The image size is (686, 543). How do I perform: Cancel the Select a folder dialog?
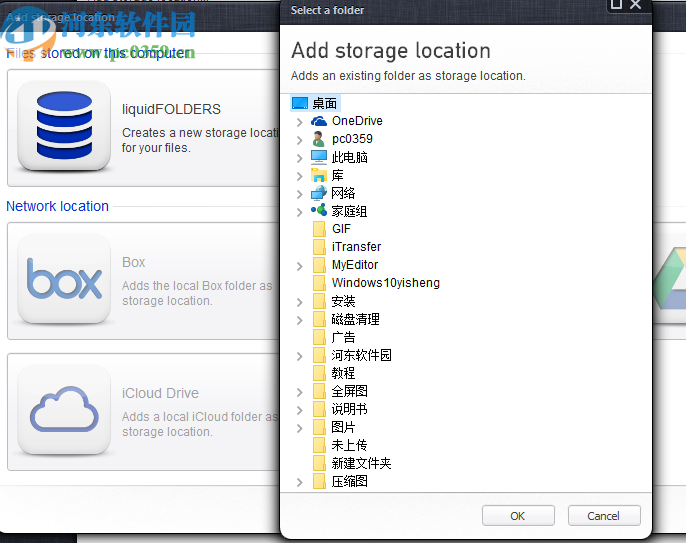tap(604, 516)
